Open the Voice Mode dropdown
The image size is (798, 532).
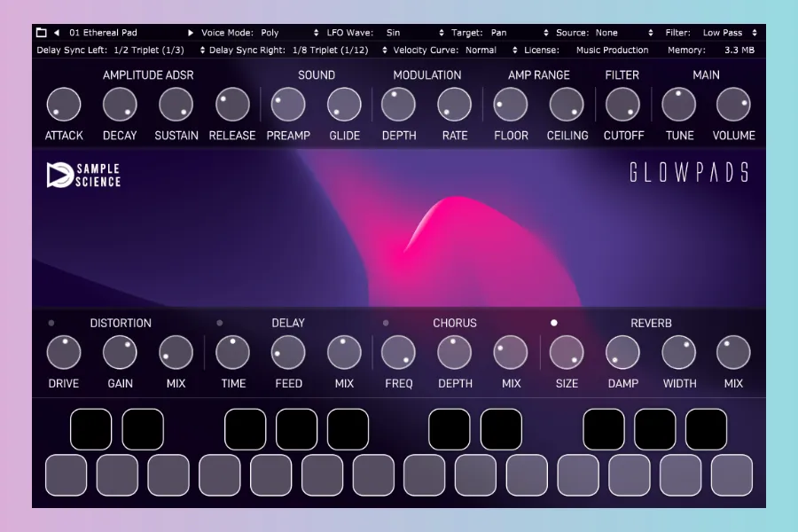point(260,33)
